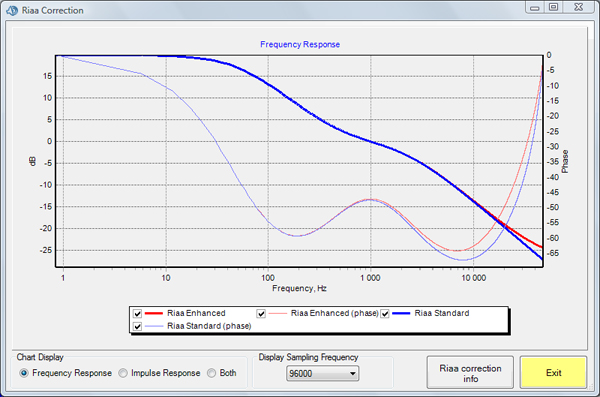Maximize the Riaa Correction window
Viewport: 600px width, 397px height.
click(554, 7)
